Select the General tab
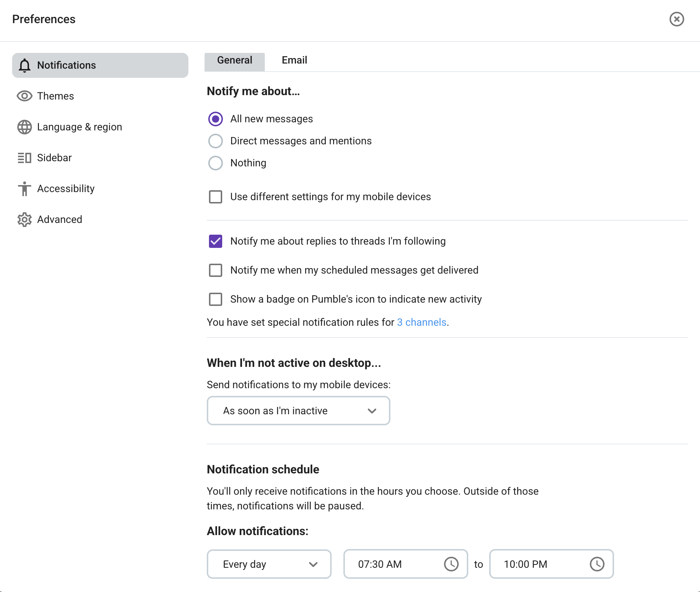The width and height of the screenshot is (700, 592). pos(234,60)
